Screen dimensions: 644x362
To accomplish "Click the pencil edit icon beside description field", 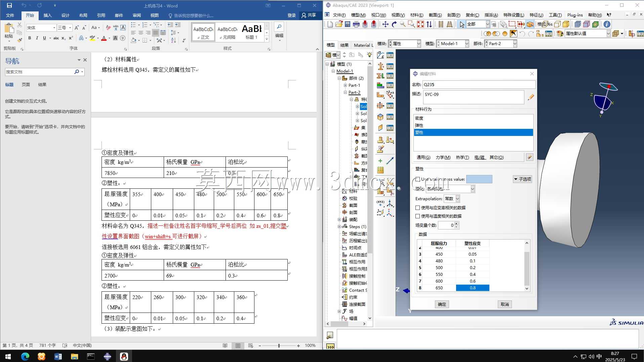I will 530,97.
